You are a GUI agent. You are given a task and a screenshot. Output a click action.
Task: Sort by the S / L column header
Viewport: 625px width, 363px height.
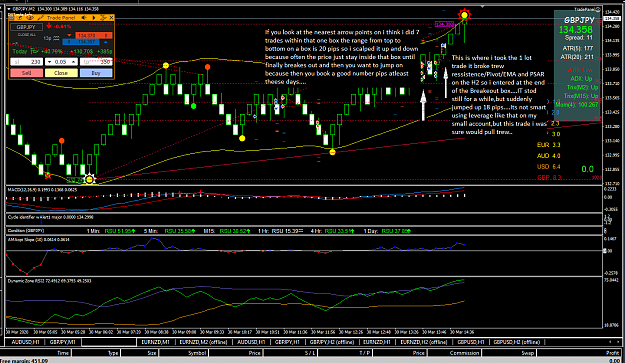point(290,353)
